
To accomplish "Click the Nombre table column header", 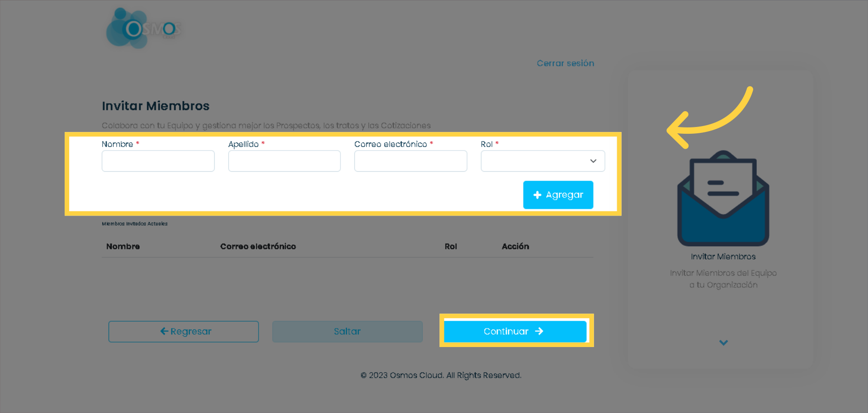I will 123,246.
